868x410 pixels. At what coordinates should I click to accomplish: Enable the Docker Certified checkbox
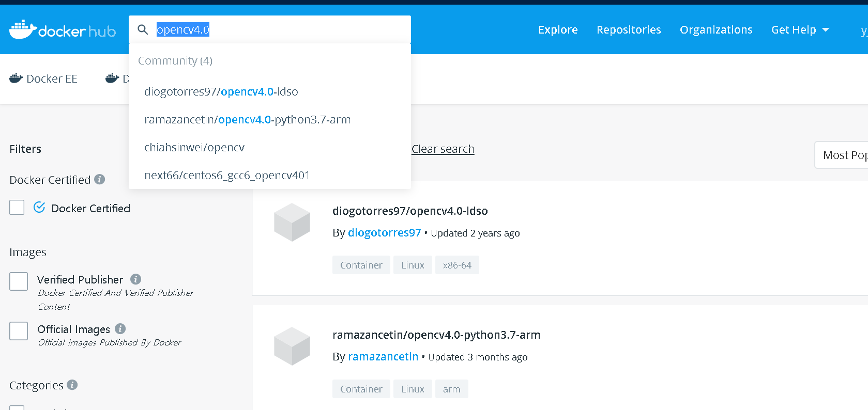[x=17, y=208]
